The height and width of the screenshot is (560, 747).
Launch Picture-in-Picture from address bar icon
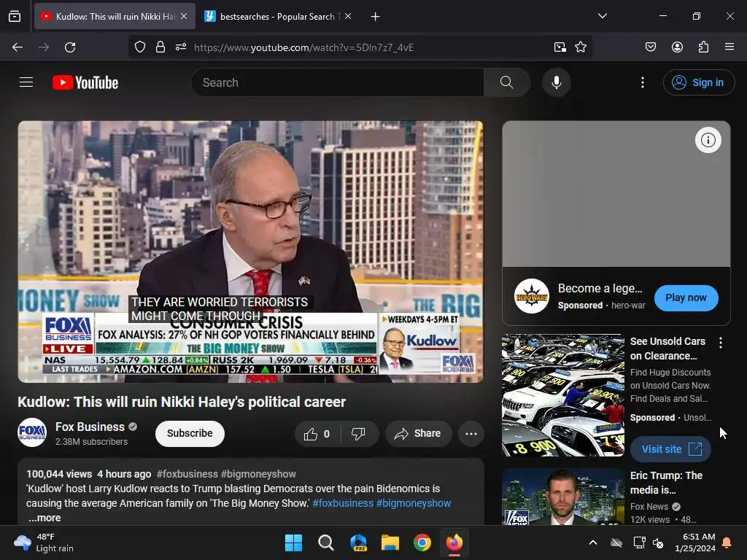560,47
